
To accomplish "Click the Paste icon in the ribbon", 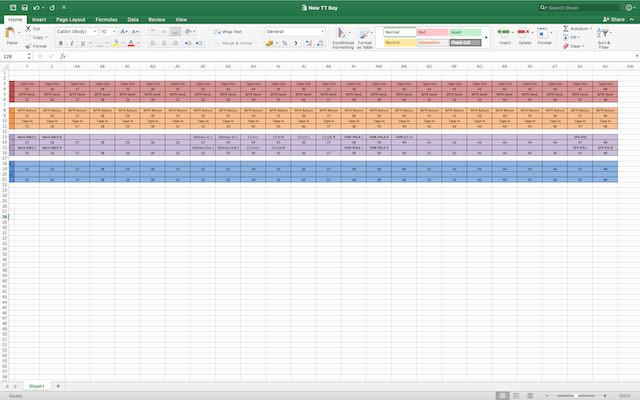I will pos(12,34).
